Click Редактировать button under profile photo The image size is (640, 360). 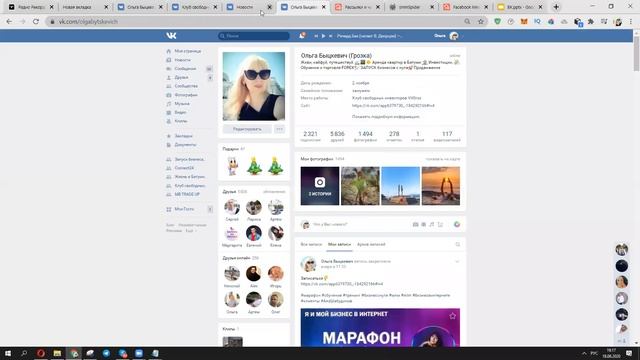coord(247,129)
